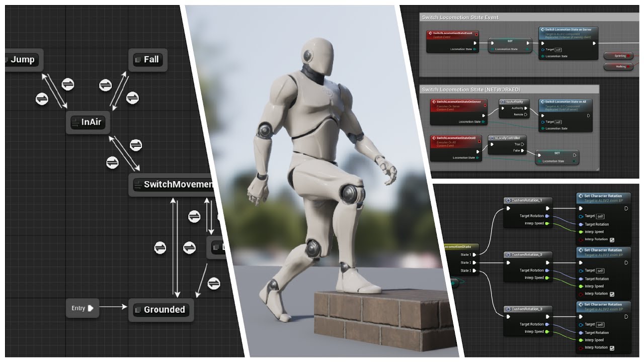
Task: Select the SwitchLocomotionStateOnAll event node
Action: pos(456,147)
